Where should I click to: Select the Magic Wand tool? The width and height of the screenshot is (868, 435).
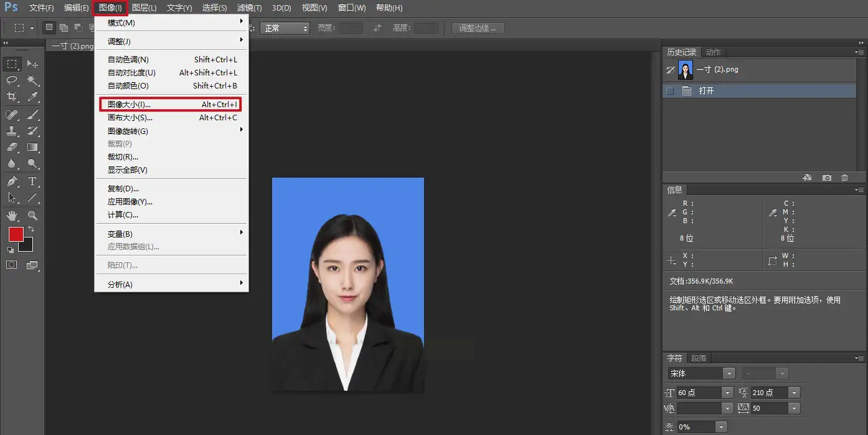click(x=32, y=80)
